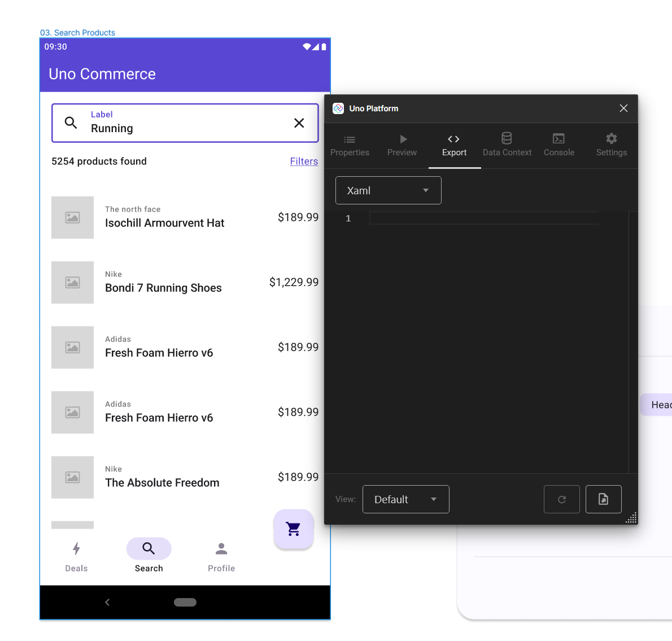Select the Isochill Armourvent Hat product title

click(164, 223)
